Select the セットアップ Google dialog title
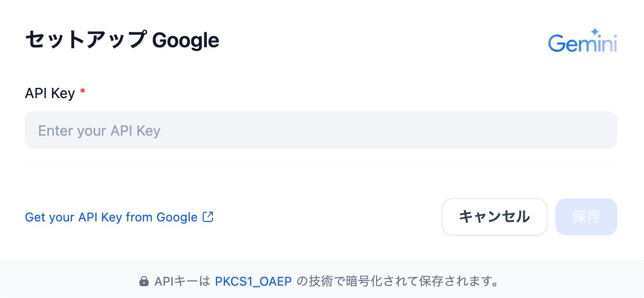Image resolution: width=644 pixels, height=298 pixels. (x=122, y=40)
